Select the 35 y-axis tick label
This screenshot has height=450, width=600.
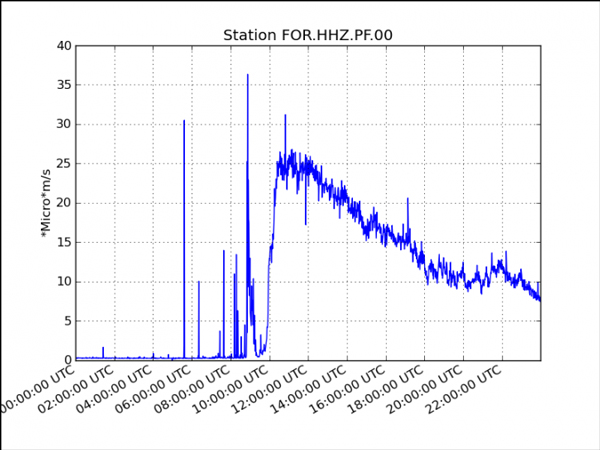[x=63, y=85]
